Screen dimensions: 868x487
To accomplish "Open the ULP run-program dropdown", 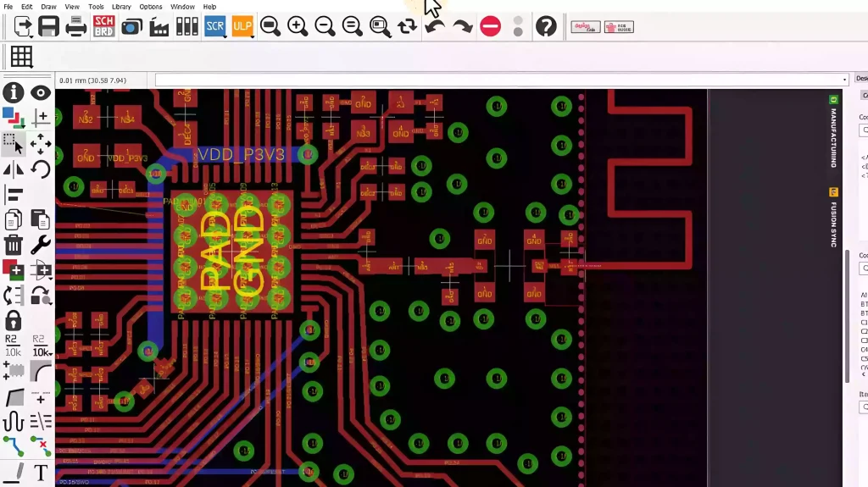I will tap(242, 26).
